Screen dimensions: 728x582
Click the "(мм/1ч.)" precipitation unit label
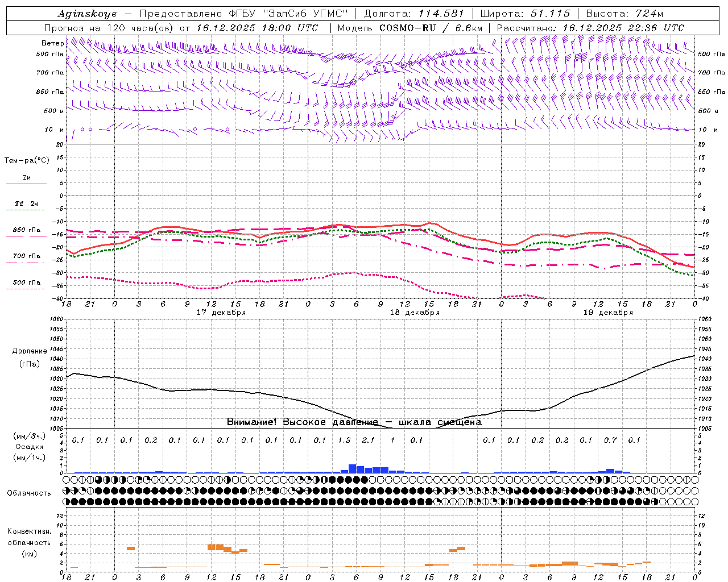[30, 458]
